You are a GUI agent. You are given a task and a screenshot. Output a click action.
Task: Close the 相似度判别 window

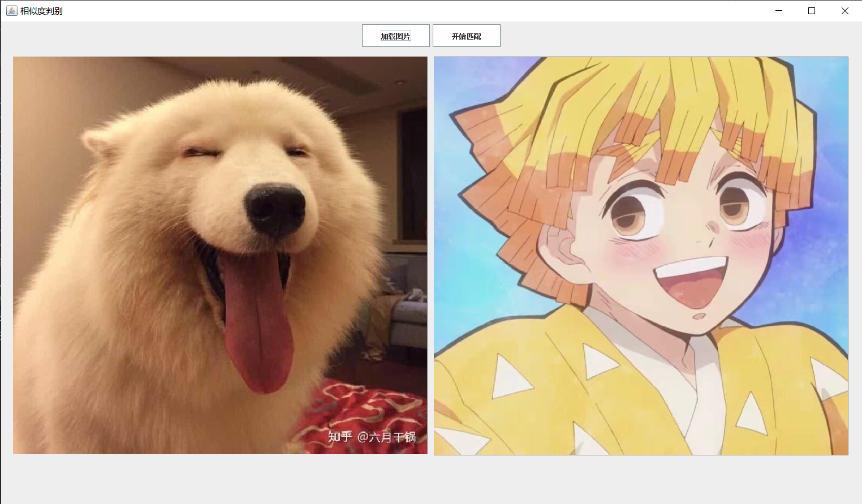click(845, 11)
